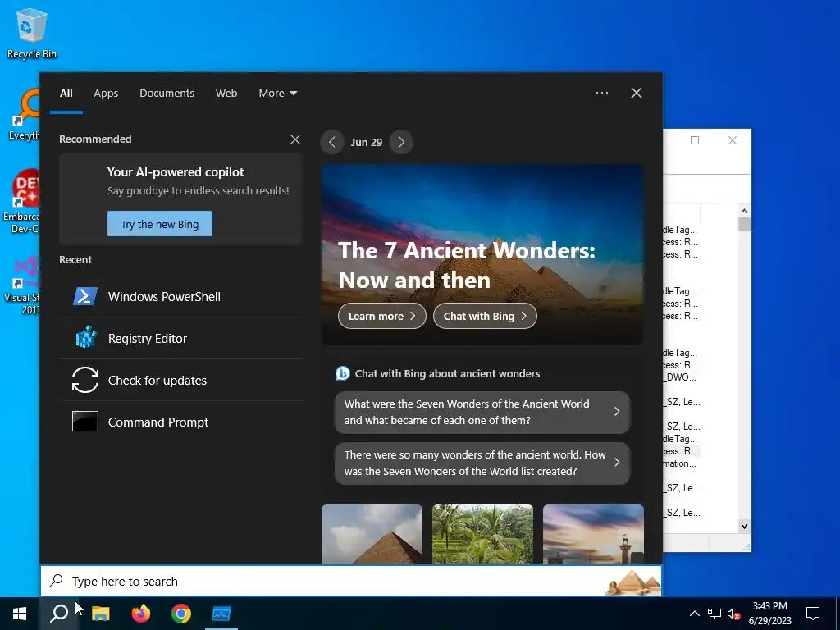Viewport: 840px width, 630px height.
Task: Open search panel options (three dots)
Action: 602,93
